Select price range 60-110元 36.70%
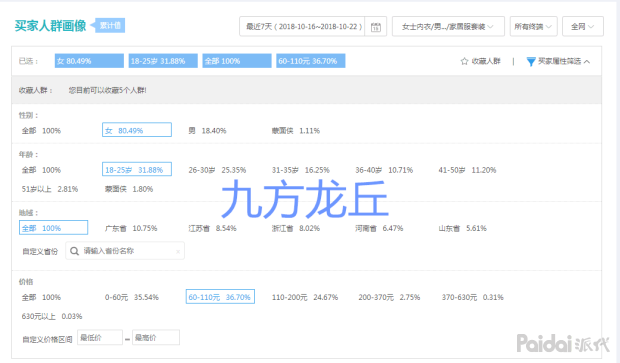 [220, 297]
